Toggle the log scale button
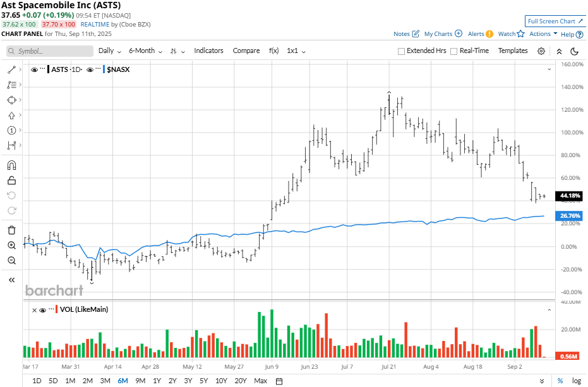588x387 pixels. [x=577, y=381]
